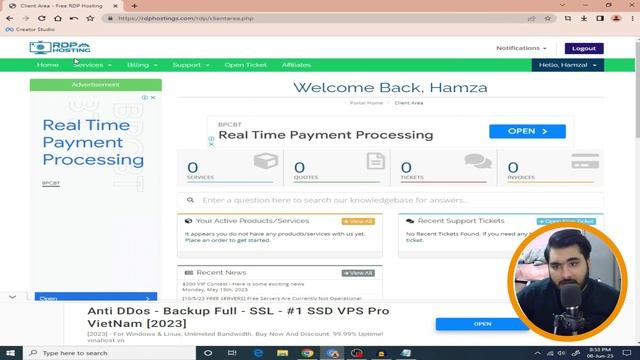This screenshot has width=640, height=360.
Task: Expand the Services menu
Action: 92,65
